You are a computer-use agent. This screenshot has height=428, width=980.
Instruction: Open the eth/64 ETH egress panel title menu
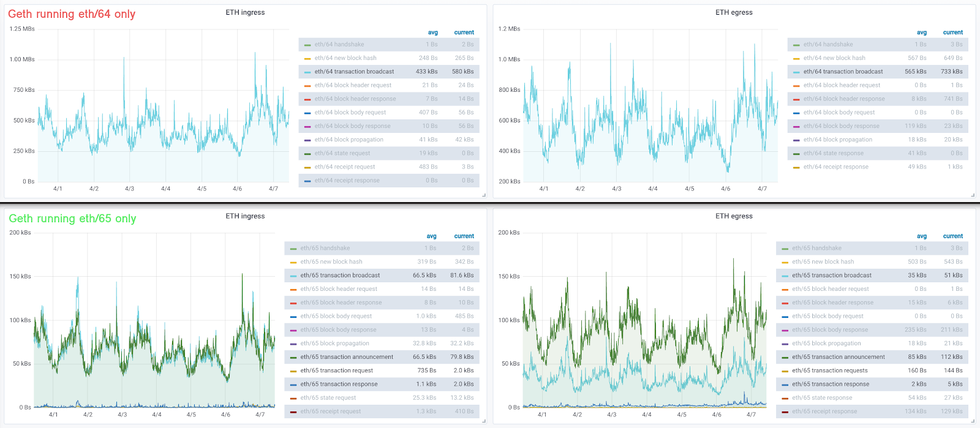(x=734, y=12)
